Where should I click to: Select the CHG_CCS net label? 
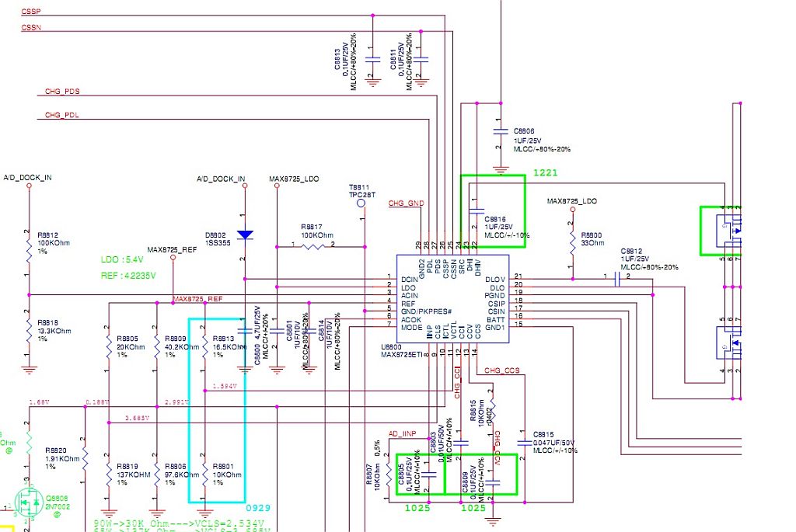502,370
